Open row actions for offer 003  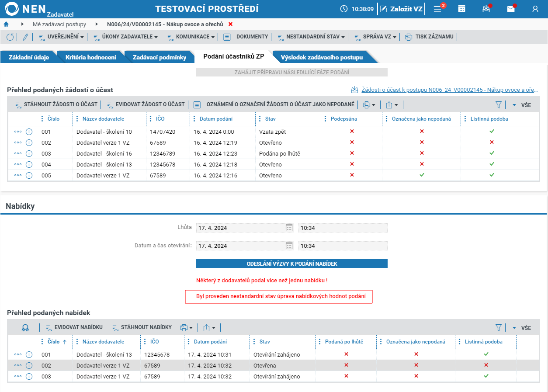pos(18,376)
